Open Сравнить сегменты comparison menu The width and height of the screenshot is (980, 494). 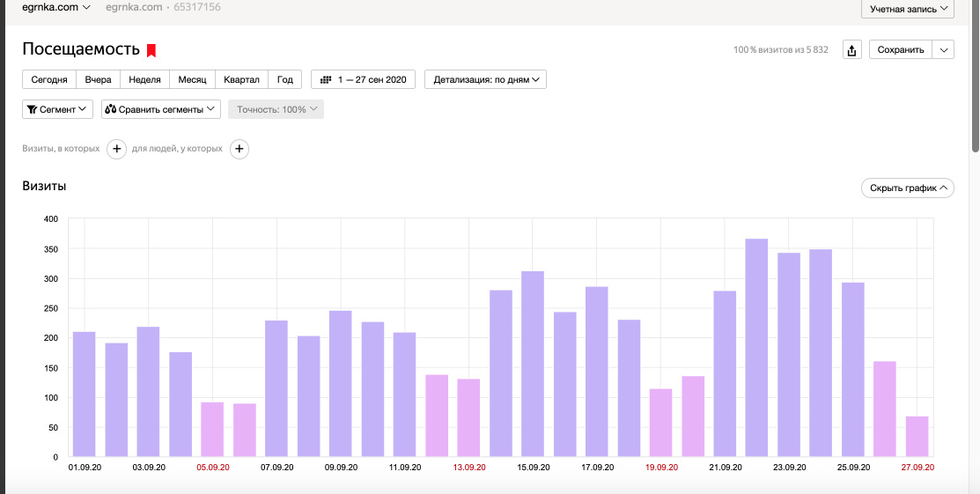[x=160, y=109]
